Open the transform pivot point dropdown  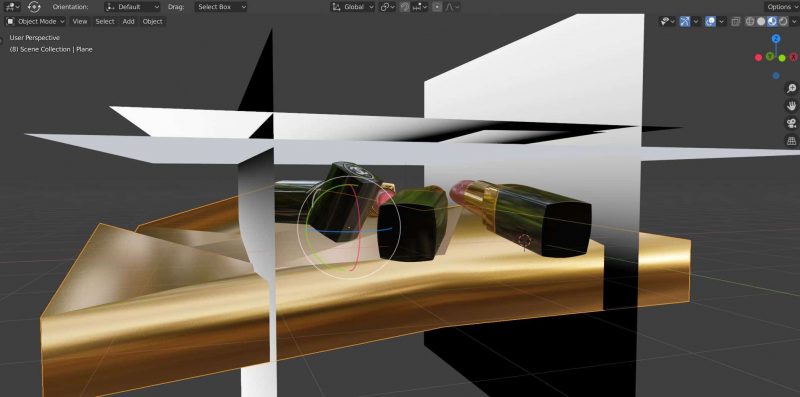coord(388,7)
